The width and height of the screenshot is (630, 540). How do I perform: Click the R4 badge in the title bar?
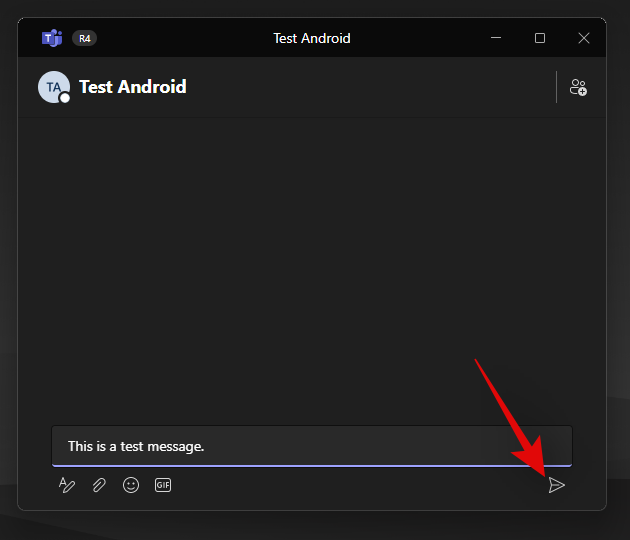coord(84,38)
